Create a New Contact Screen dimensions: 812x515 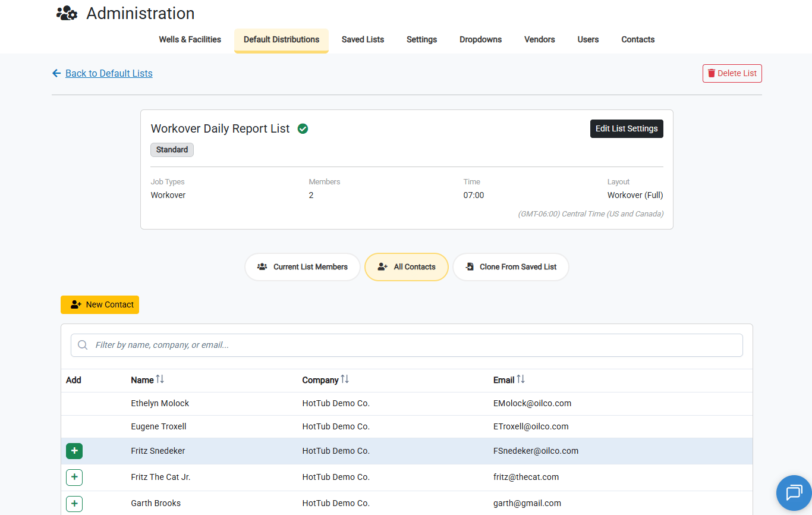pos(100,304)
